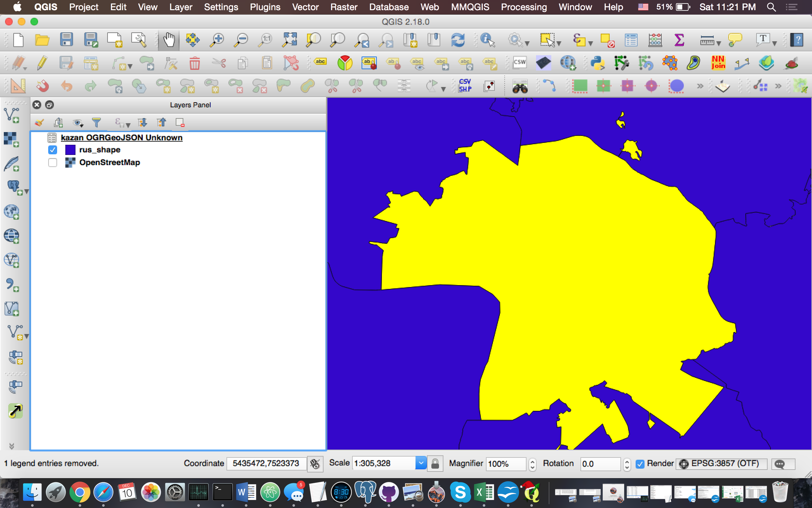Open log messages speech bubble button

coord(783,464)
